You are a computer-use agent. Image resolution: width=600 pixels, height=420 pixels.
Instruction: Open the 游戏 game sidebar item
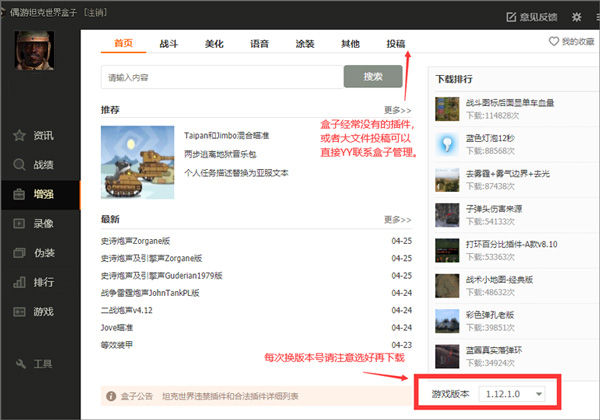pyautogui.click(x=36, y=311)
